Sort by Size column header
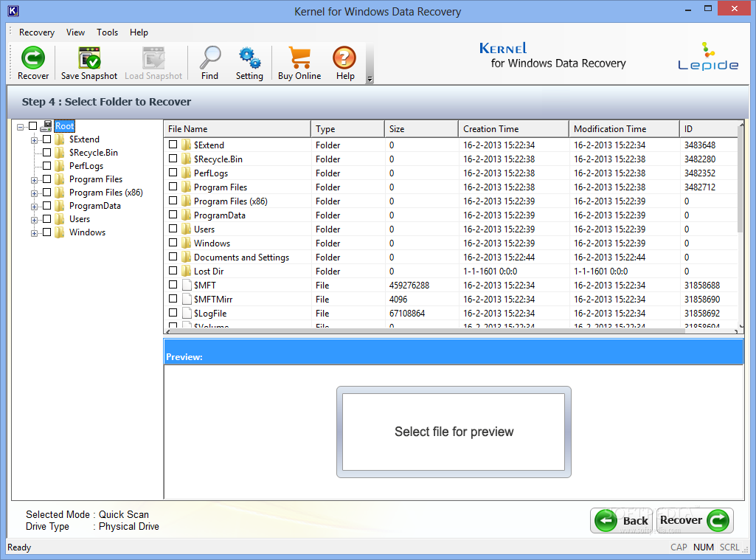The image size is (756, 560). pos(421,129)
